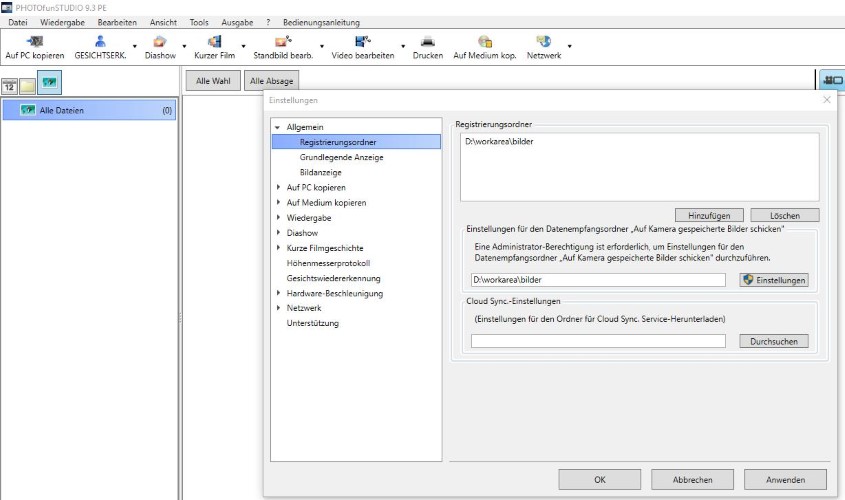The height and width of the screenshot is (500, 845).
Task: Expand the Wiedergabe tree node
Action: (278, 217)
